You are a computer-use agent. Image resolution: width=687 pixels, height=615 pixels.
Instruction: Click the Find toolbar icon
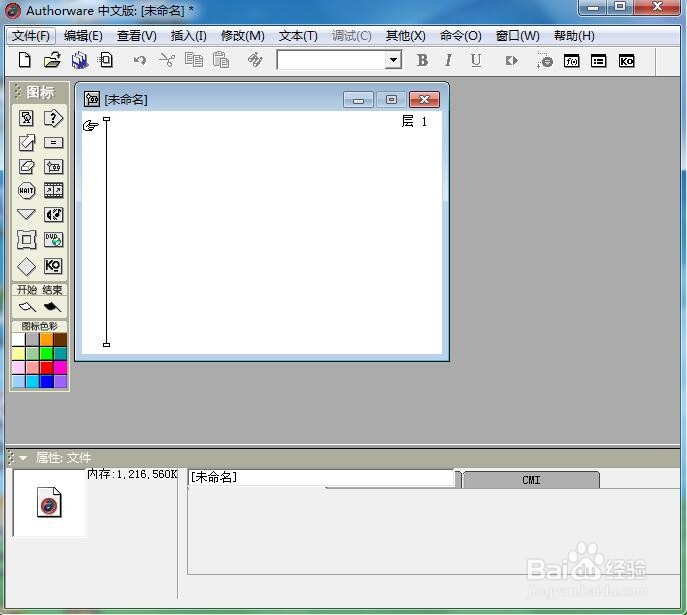click(x=255, y=60)
